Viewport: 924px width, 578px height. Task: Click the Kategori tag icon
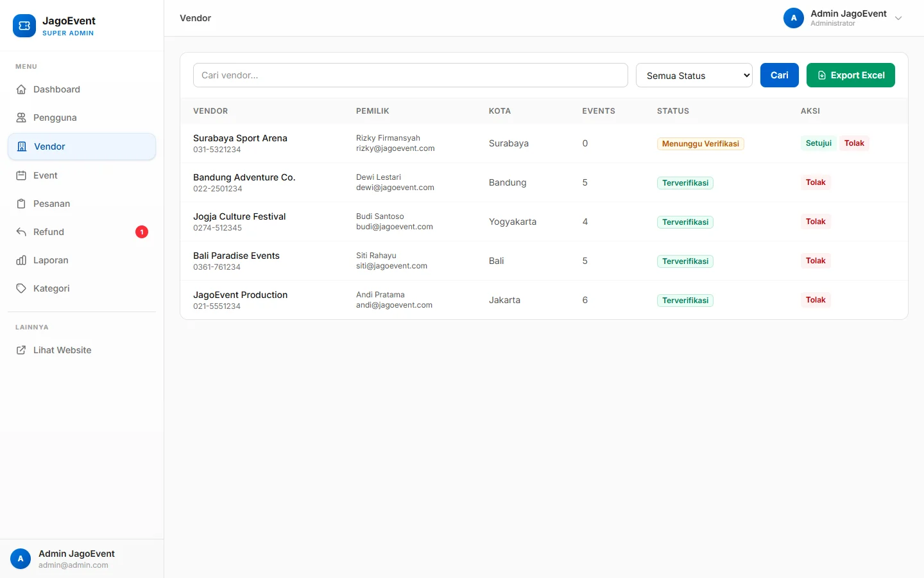tap(21, 288)
